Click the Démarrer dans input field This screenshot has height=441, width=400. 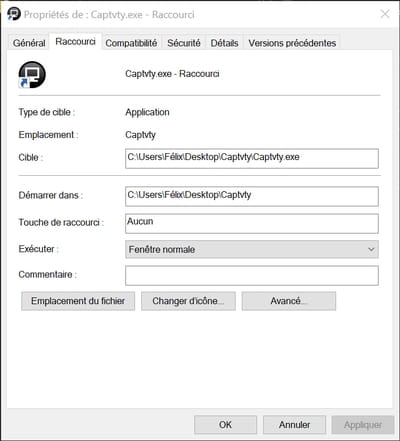point(252,196)
